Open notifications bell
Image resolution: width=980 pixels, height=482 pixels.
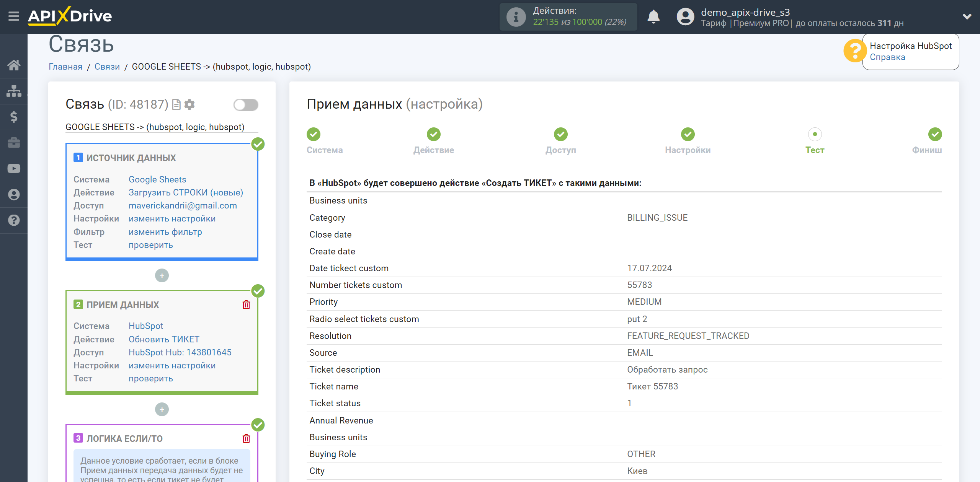(653, 17)
